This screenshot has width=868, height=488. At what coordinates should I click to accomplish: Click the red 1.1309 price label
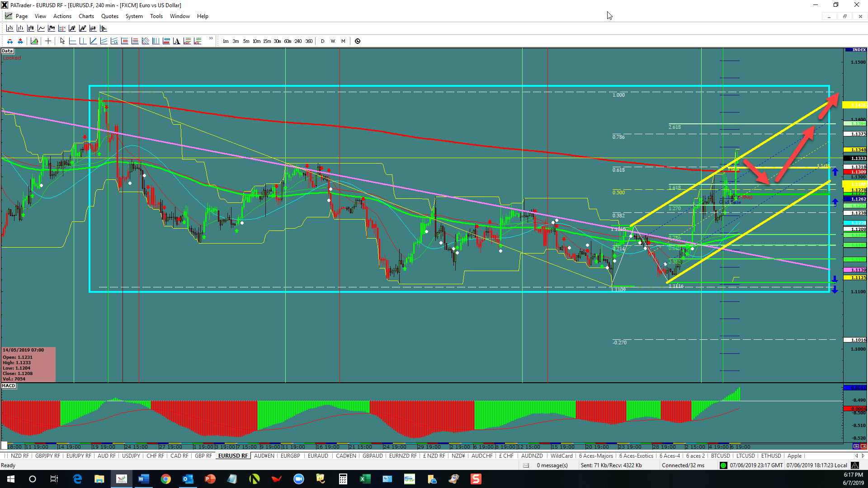855,172
